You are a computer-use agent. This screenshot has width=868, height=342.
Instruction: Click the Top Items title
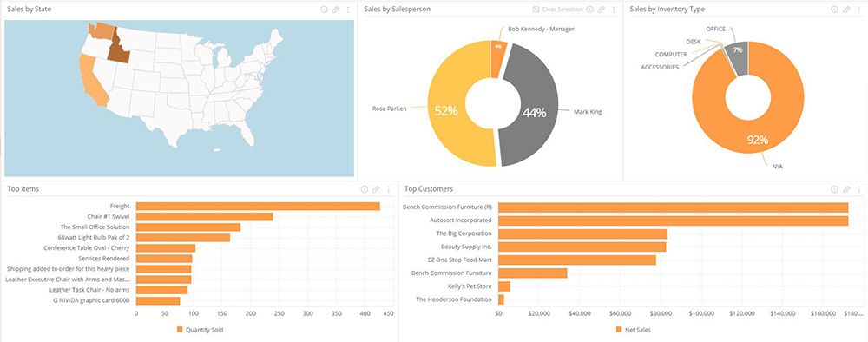point(23,189)
